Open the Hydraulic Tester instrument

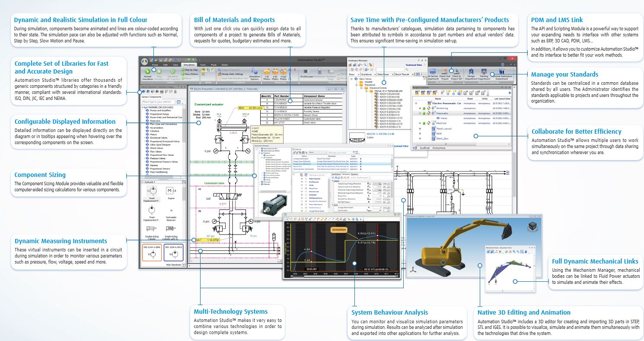click(331, 74)
